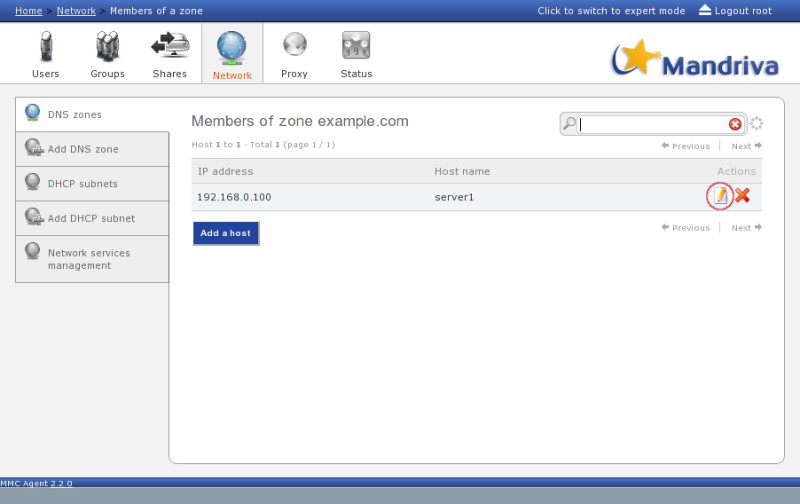Focus the host search input field
The height and width of the screenshot is (504, 800).
653,124
